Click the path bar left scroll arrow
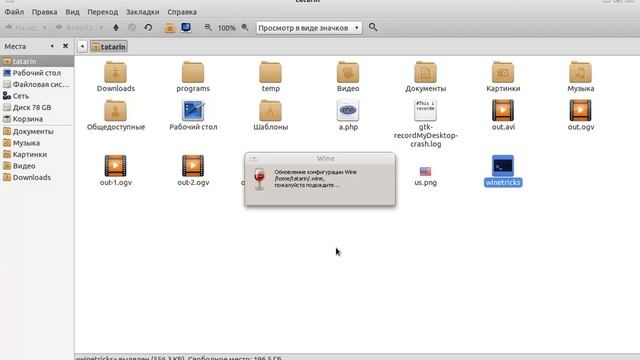This screenshot has height=360, width=640. point(82,47)
